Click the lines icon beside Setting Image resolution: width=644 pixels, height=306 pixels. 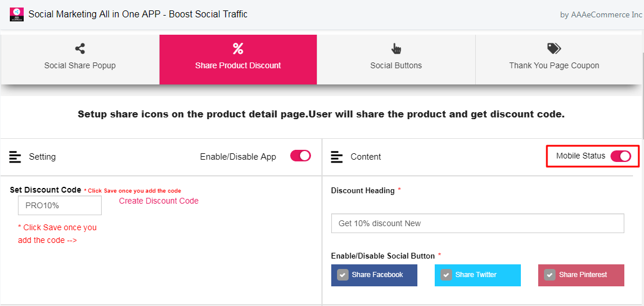[15, 157]
